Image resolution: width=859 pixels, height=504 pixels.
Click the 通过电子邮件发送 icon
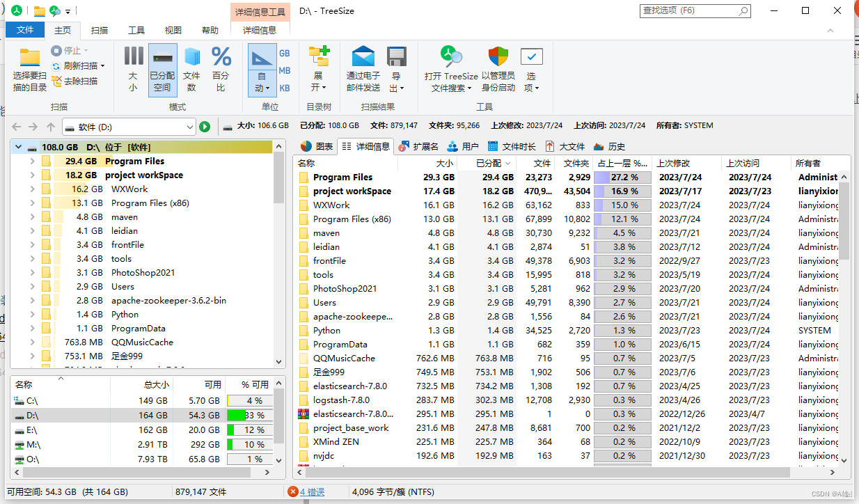[x=363, y=66]
